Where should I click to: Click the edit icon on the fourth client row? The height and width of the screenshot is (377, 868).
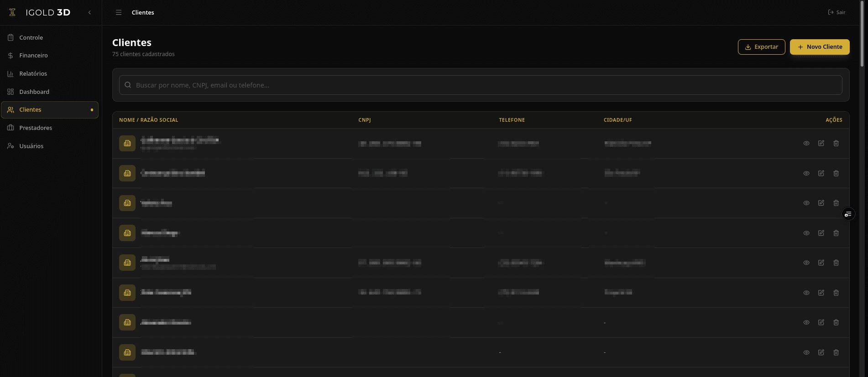821,233
